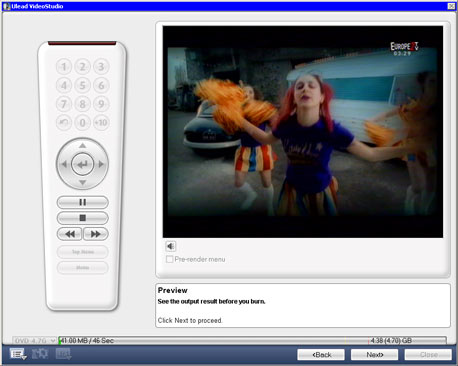The image size is (458, 366).
Task: Proceed to burning with the Next button
Action: [374, 355]
